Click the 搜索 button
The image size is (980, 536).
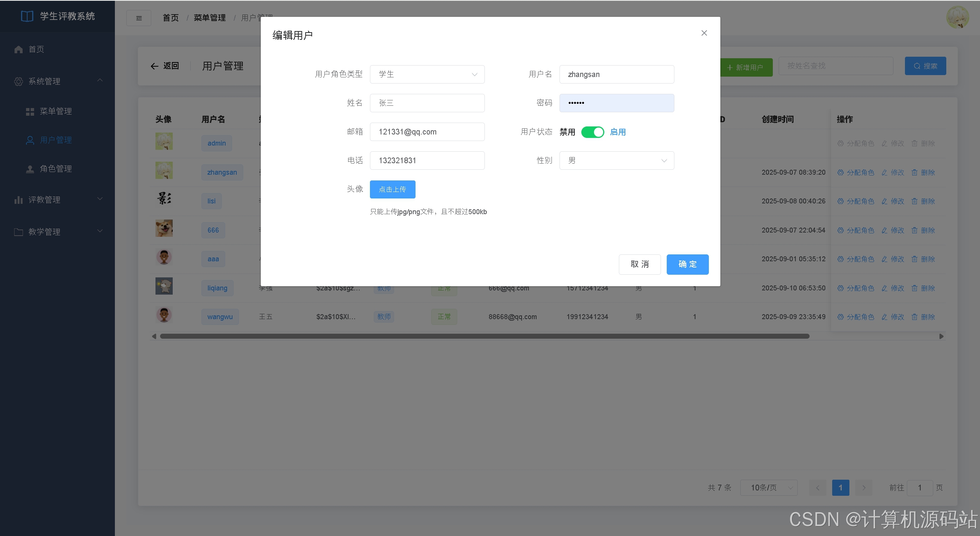pyautogui.click(x=925, y=66)
